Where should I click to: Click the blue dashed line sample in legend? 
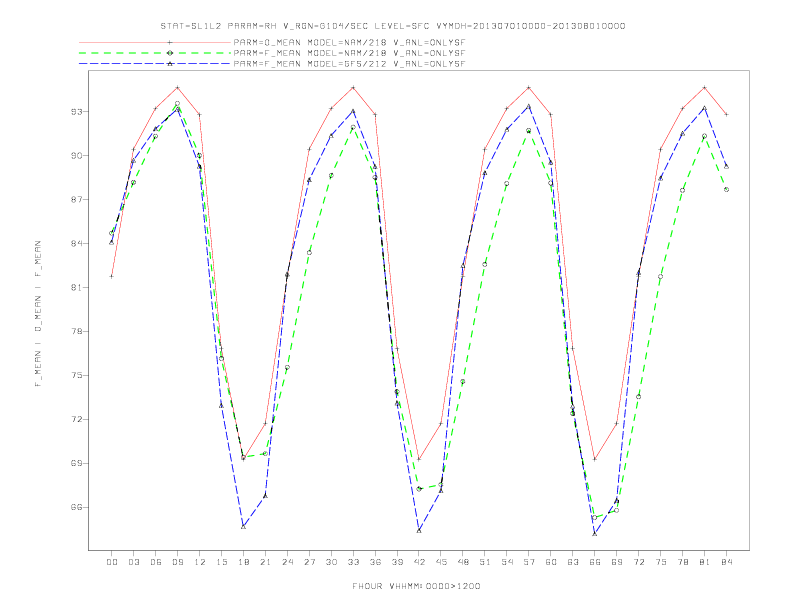click(x=155, y=64)
